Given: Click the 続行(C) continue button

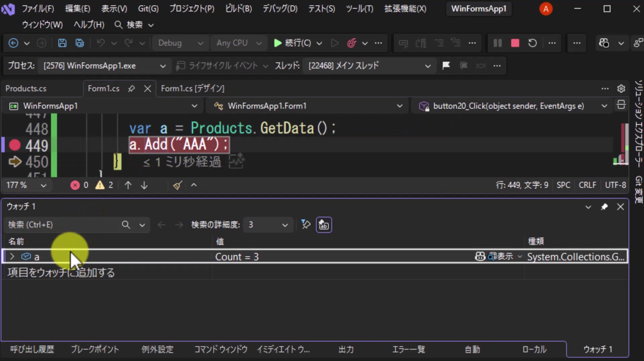Looking at the screenshot, I should point(292,43).
